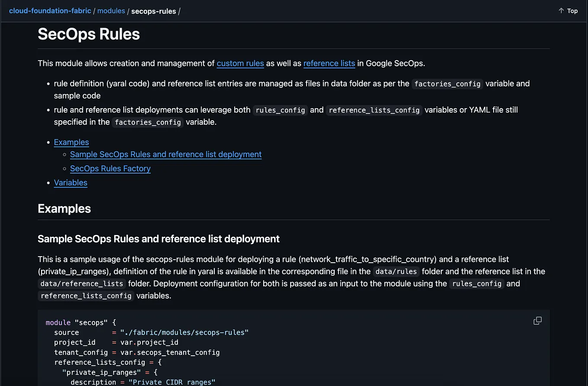
Task: Jump to the Examples section link
Action: (x=71, y=142)
